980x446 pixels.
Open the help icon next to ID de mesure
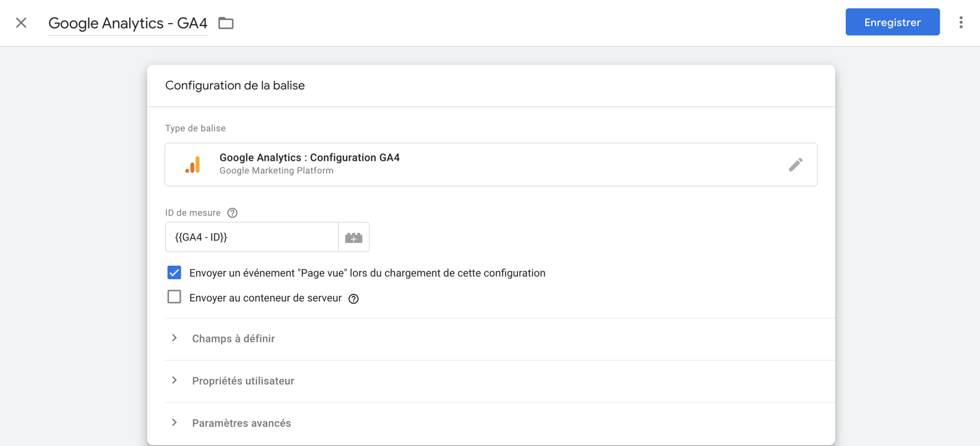[x=232, y=213]
